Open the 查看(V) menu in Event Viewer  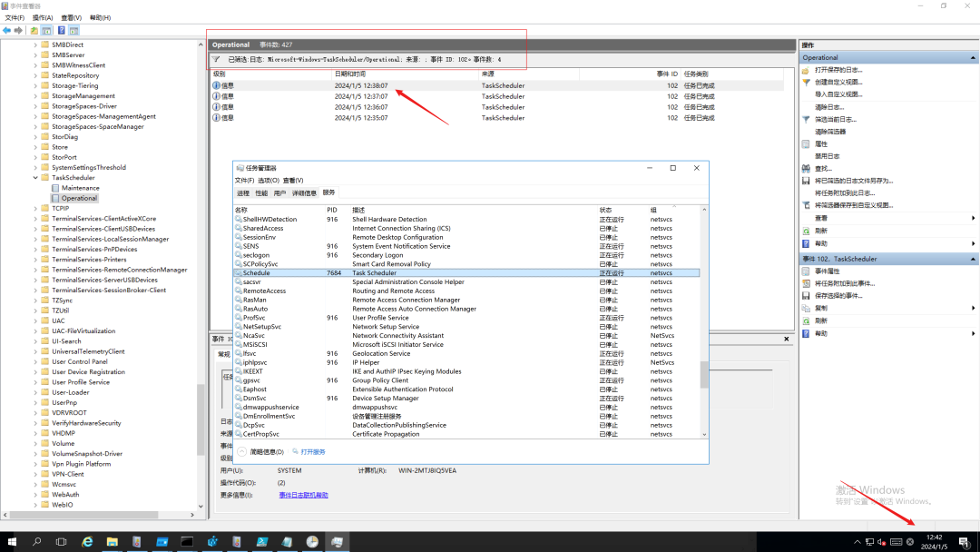pyautogui.click(x=72, y=17)
